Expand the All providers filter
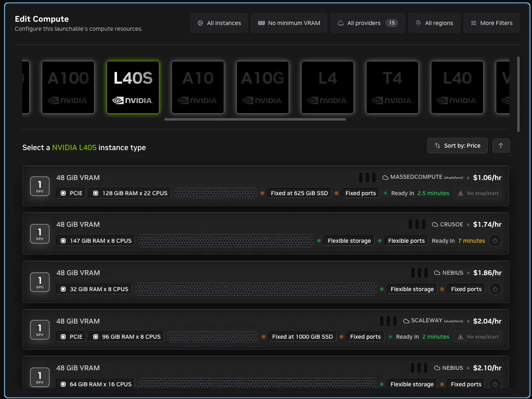 [x=368, y=23]
